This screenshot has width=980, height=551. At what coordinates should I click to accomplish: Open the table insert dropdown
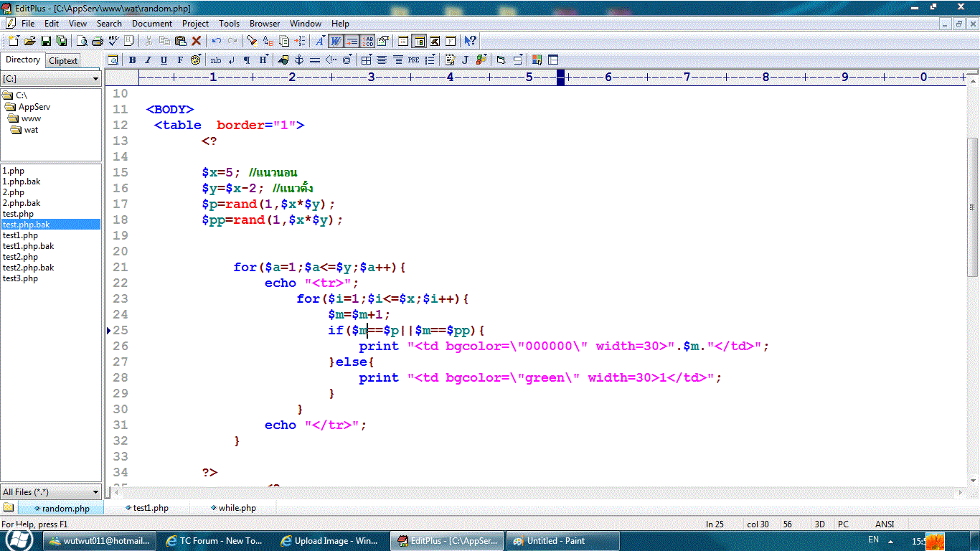click(367, 60)
